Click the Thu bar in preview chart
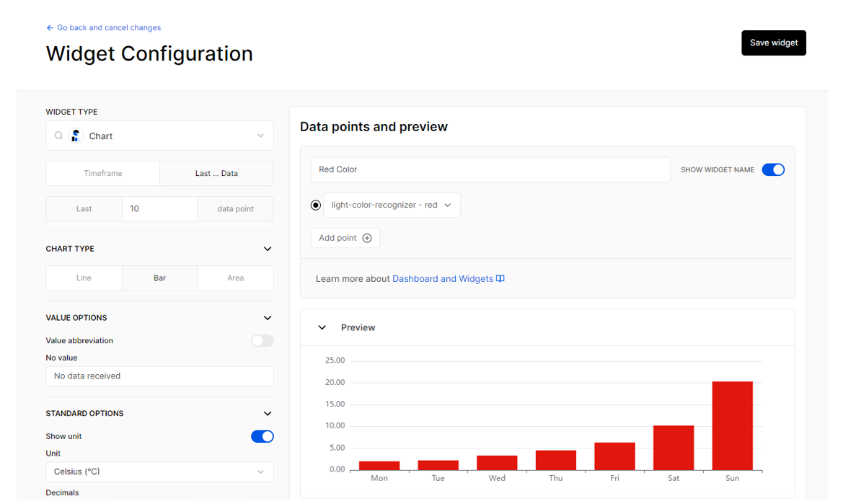 (x=556, y=460)
